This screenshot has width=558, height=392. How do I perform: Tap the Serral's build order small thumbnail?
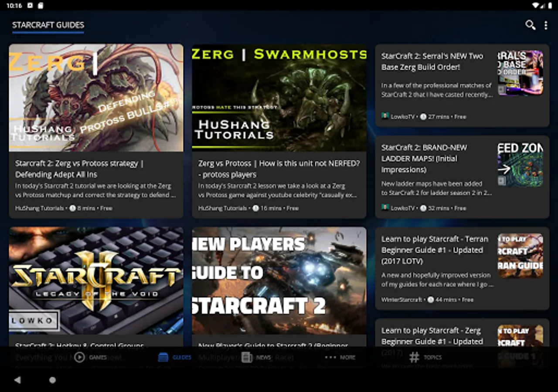tap(521, 72)
